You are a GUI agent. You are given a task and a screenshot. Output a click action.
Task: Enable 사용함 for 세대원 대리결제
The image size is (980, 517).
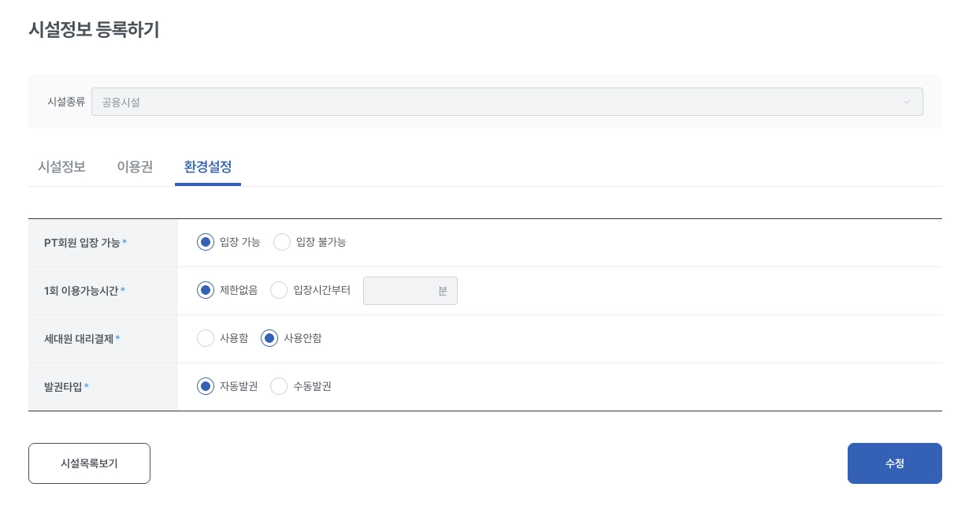(x=206, y=338)
